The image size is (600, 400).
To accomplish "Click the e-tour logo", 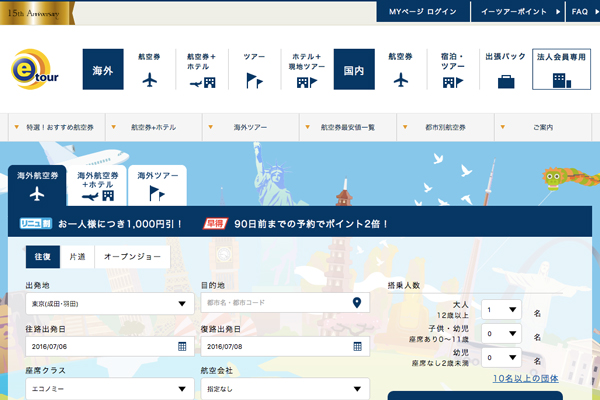I will coord(35,69).
